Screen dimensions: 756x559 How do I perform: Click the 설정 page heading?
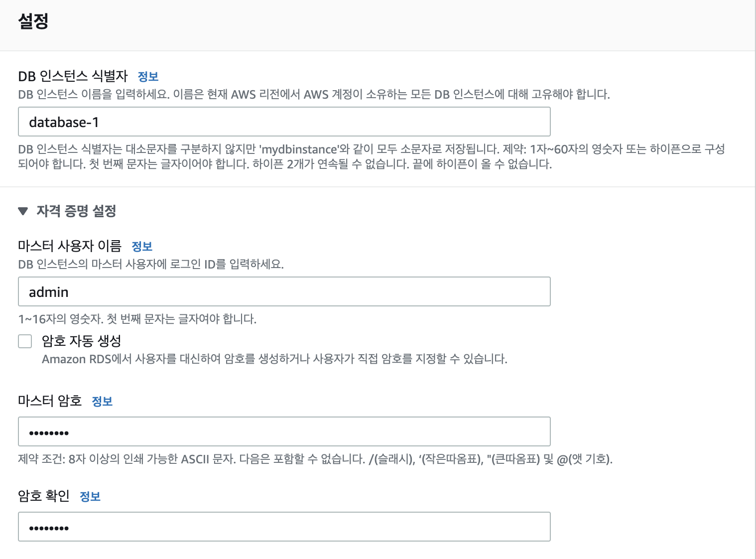(33, 21)
